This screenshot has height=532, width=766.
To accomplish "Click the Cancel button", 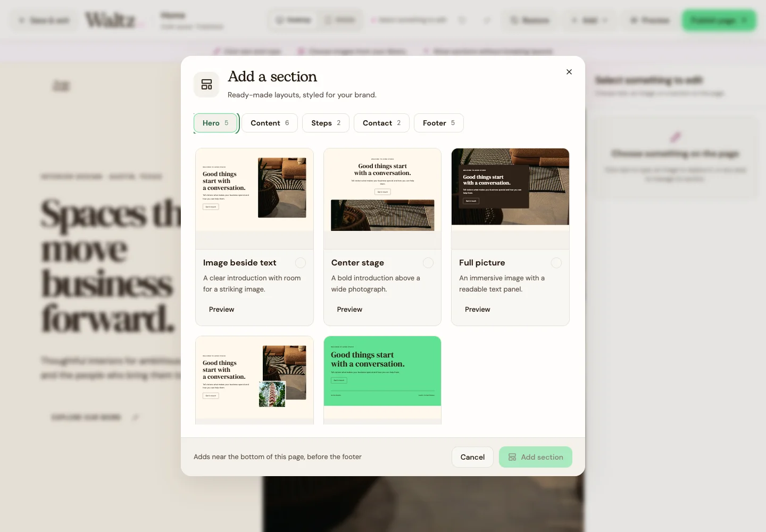I will (x=472, y=457).
